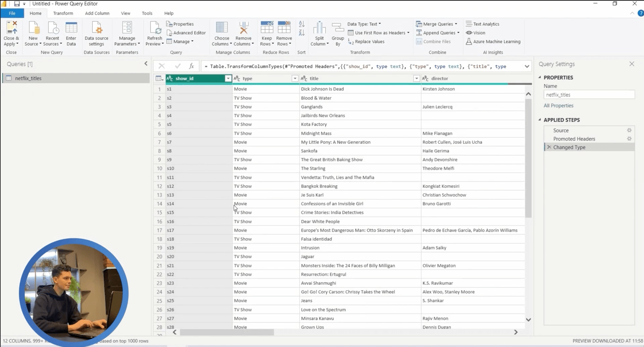Image resolution: width=644 pixels, height=347 pixels.
Task: Click the Recent Sources icon
Action: coord(53,27)
